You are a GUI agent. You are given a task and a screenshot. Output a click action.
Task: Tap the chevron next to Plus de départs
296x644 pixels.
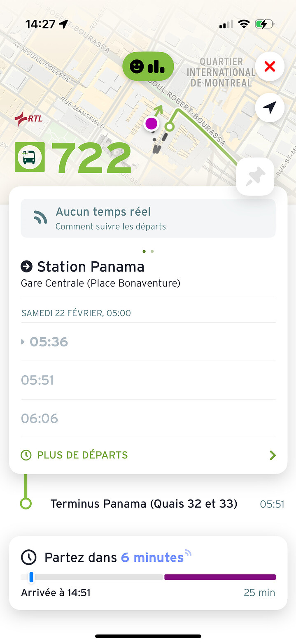pyautogui.click(x=272, y=455)
